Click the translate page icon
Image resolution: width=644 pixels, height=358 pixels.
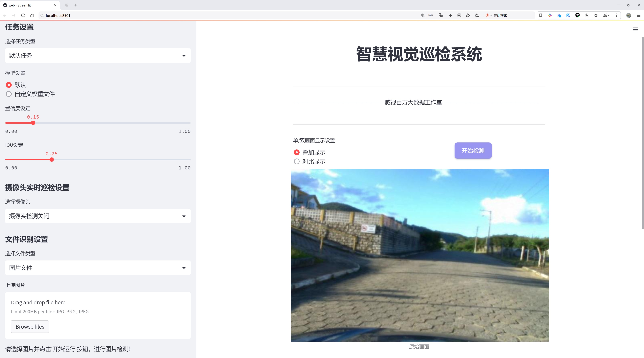point(441,16)
